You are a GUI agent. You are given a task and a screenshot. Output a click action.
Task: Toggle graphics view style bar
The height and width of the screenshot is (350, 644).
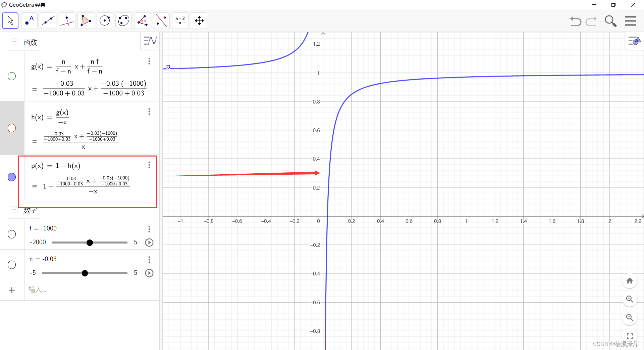click(x=634, y=41)
